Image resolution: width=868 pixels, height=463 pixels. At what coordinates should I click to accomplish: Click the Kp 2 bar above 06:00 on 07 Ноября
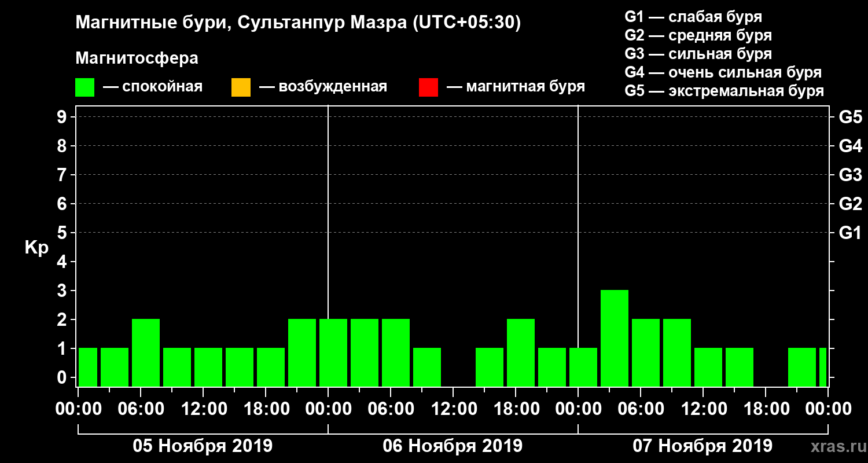(x=646, y=352)
